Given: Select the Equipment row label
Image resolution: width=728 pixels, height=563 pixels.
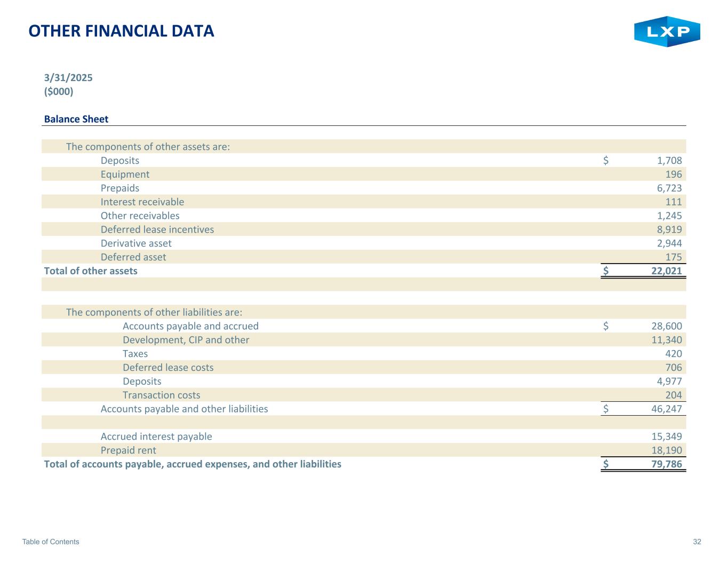Looking at the screenshot, I should coord(125,175).
